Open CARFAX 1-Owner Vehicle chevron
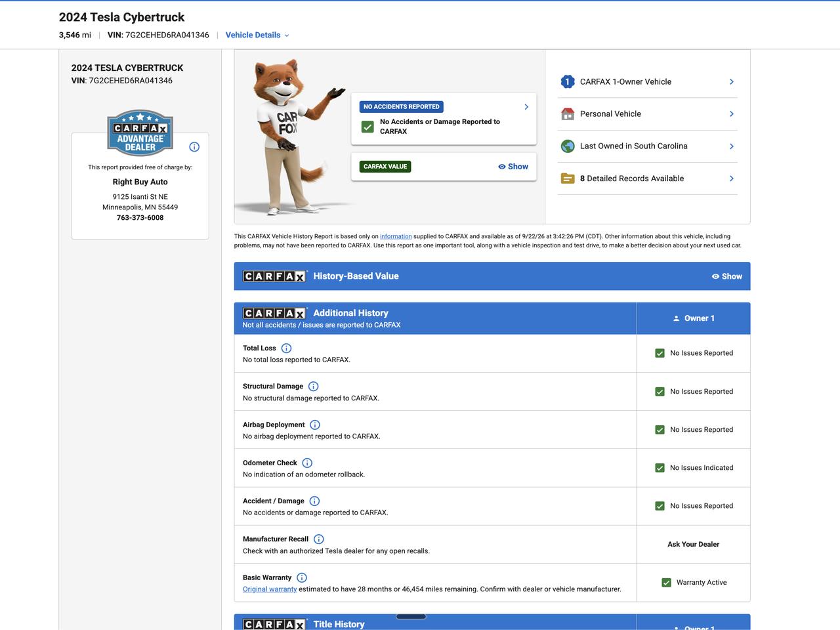The image size is (840, 630). [x=732, y=82]
